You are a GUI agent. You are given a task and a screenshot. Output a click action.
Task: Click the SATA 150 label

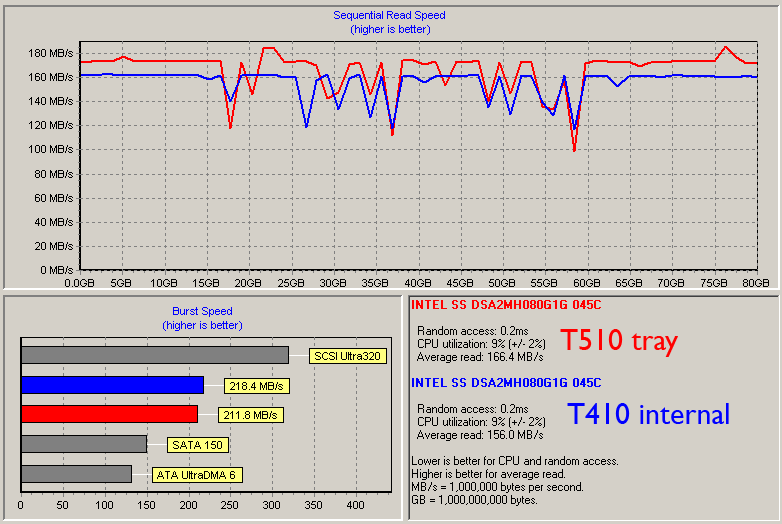(x=198, y=445)
